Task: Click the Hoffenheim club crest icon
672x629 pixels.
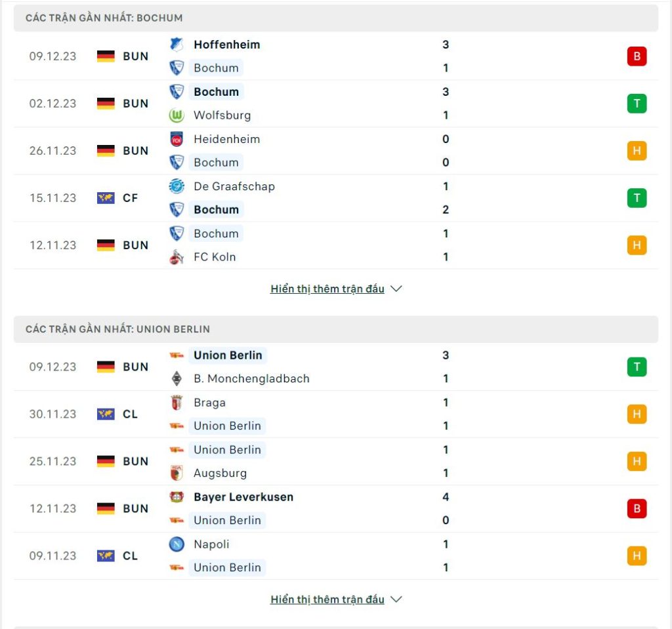Action: pyautogui.click(x=177, y=45)
